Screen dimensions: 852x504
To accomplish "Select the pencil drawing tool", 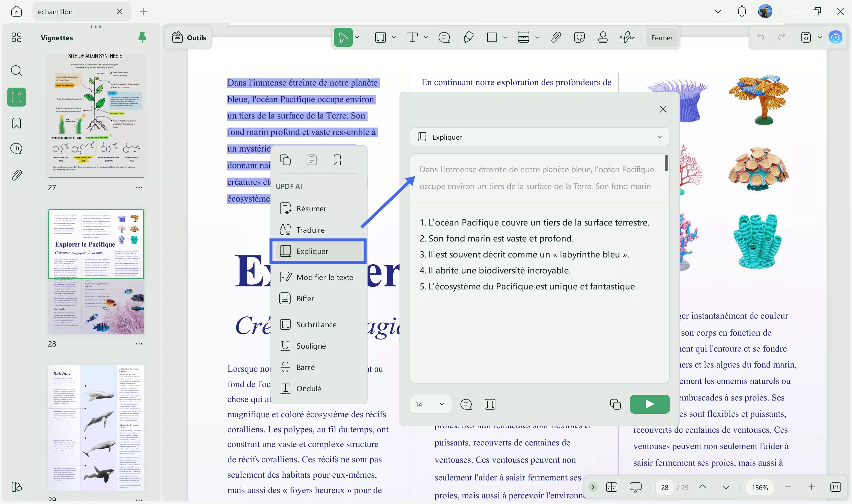I will (x=468, y=37).
